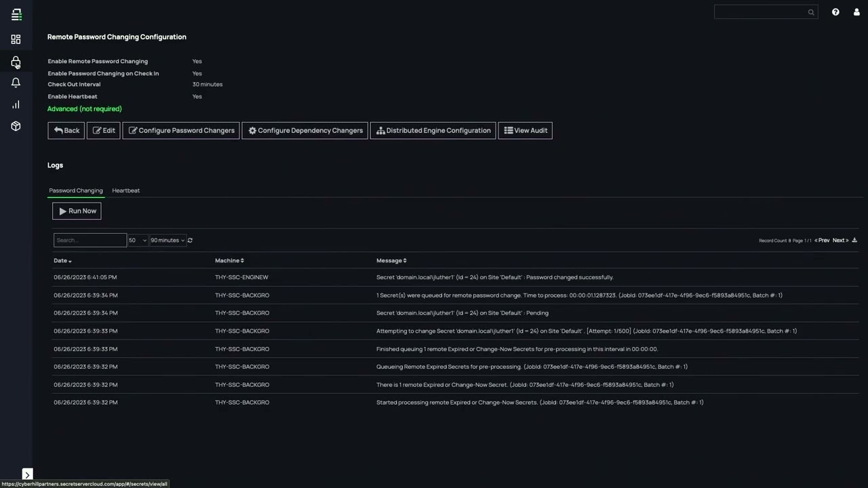The image size is (868, 488).
Task: Click '30 minutes' value
Action: (x=208, y=85)
